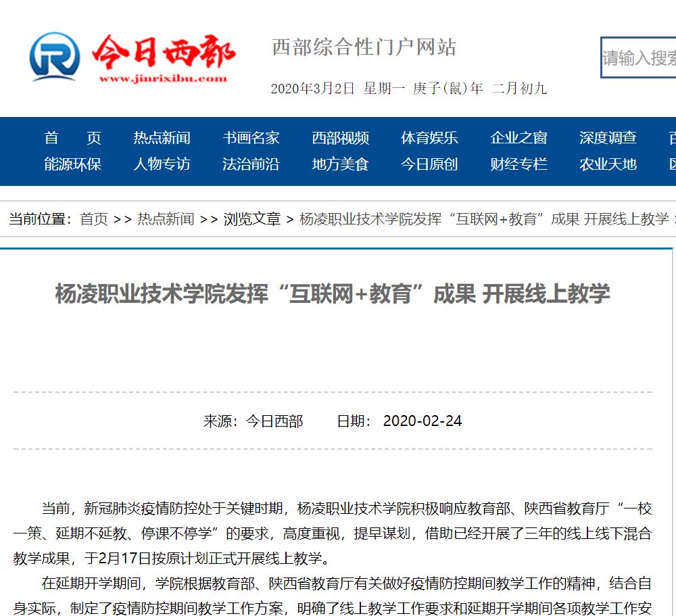This screenshot has width=676, height=616.
Task: Open the 农业天地 section
Action: (x=608, y=164)
